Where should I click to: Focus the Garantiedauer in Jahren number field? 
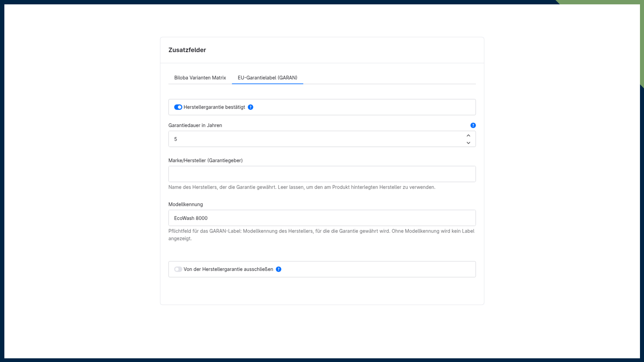tap(317, 139)
